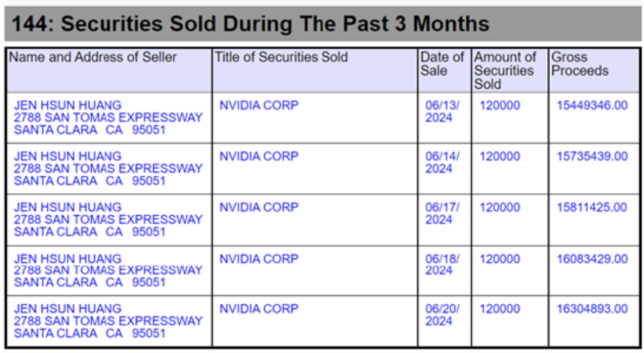Click the "144: Securities Sold" section heading
The height and width of the screenshot is (353, 644).
point(250,24)
